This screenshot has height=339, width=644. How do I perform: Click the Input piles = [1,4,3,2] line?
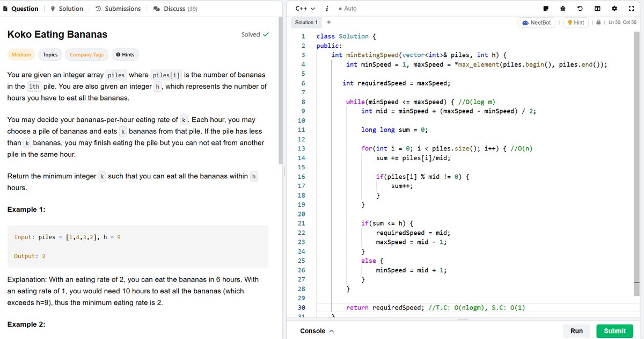tap(67, 237)
